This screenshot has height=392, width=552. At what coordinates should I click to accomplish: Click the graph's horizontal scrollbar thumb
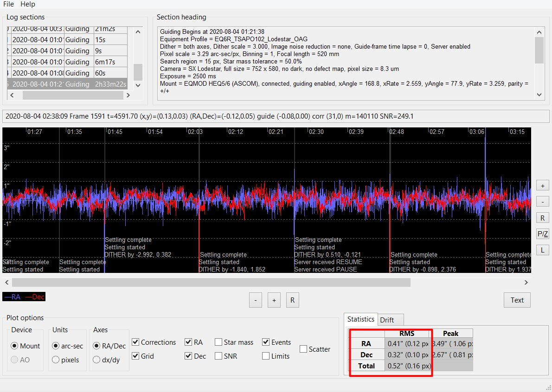point(211,282)
